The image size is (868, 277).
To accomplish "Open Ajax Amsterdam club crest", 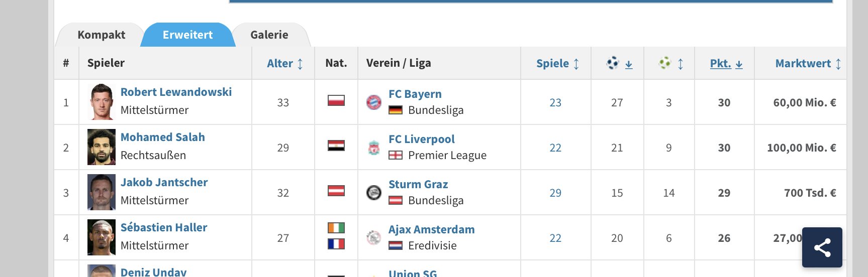I will [373, 238].
